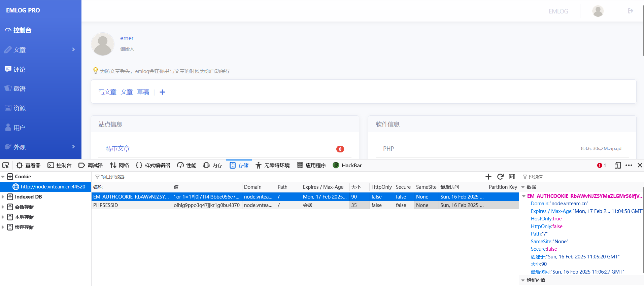
Task: Switch to the 存储 storage tab
Action: 239,165
